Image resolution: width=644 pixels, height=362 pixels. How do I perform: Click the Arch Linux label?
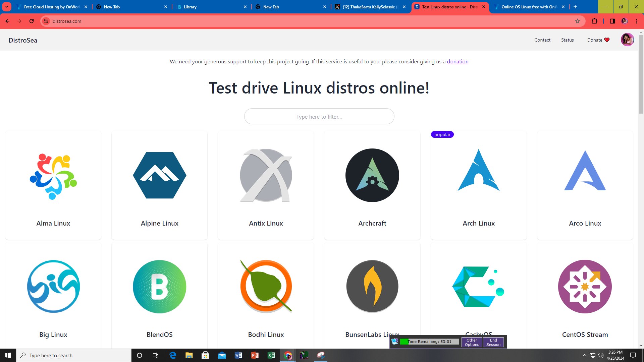[479, 223]
